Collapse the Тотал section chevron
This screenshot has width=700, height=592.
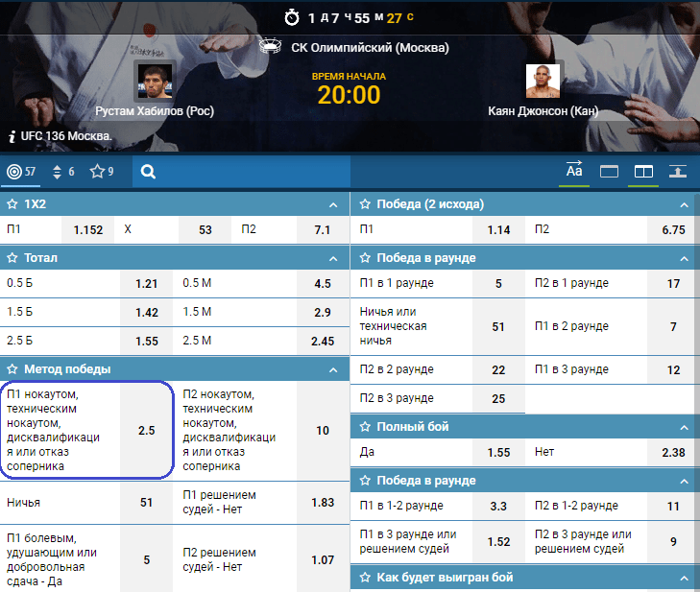[333, 259]
